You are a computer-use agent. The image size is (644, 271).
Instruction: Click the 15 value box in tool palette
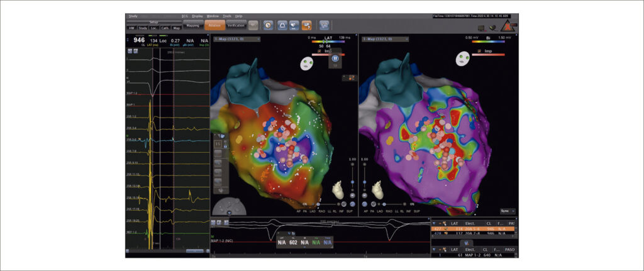[218, 143]
